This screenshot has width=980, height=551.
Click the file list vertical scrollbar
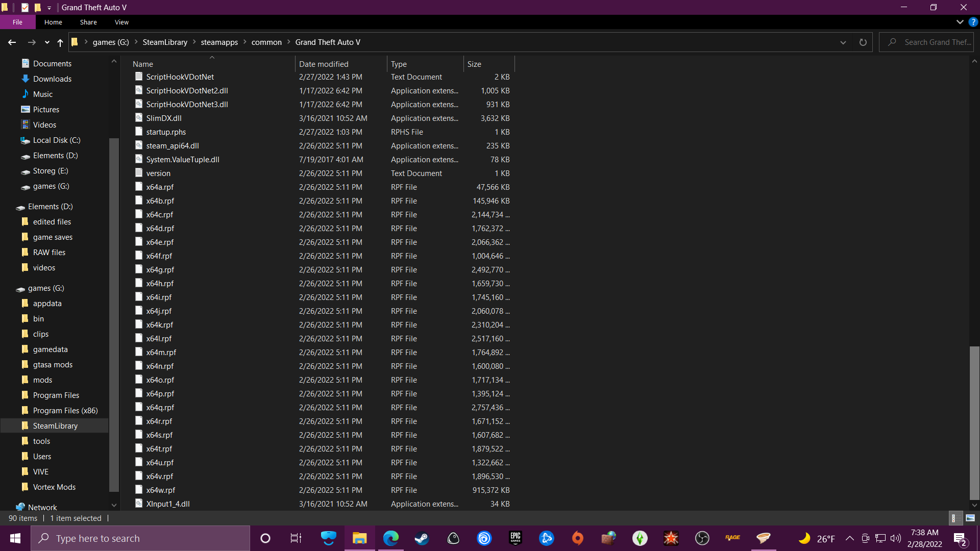coord(974,423)
